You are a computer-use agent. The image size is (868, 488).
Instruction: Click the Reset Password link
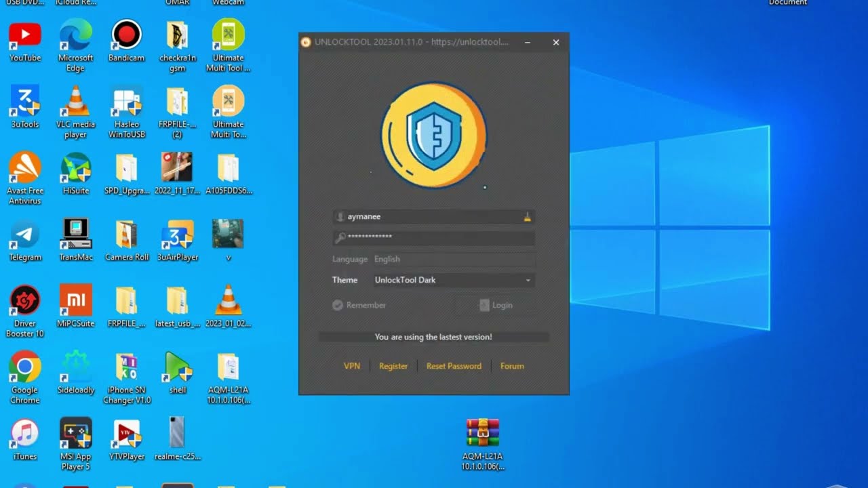pos(454,366)
